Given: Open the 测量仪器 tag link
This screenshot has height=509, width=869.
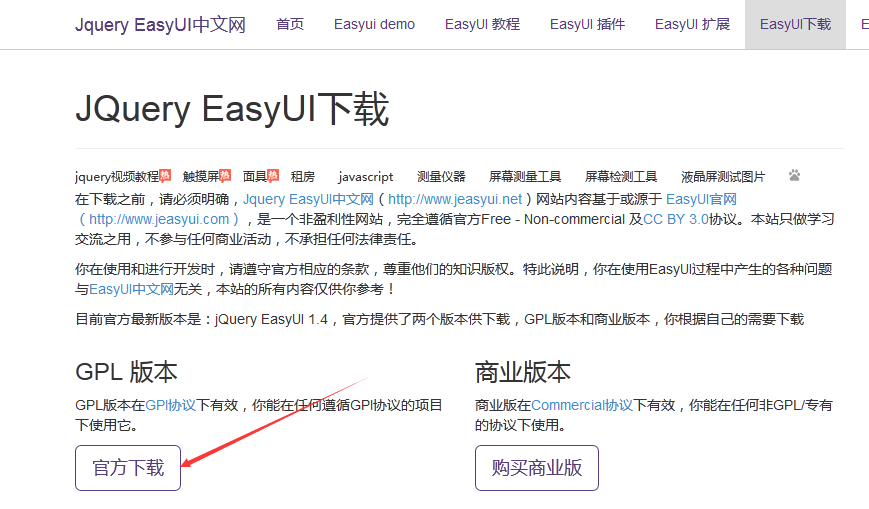Looking at the screenshot, I should point(441,177).
